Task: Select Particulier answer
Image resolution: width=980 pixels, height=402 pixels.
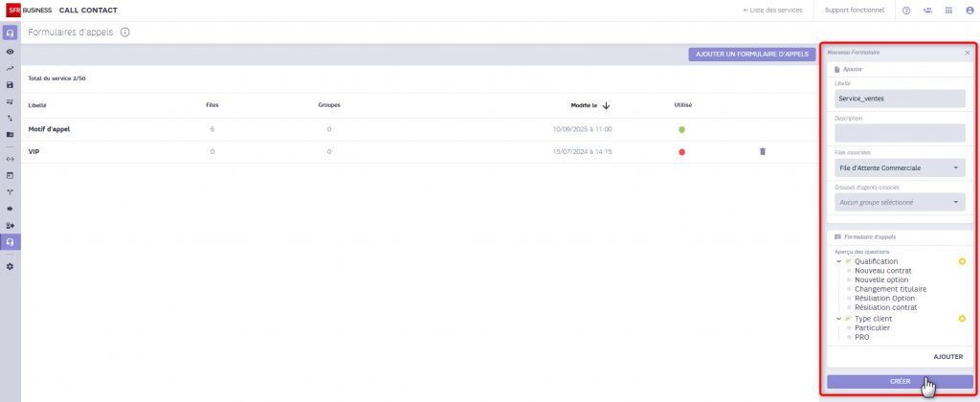Action: pyautogui.click(x=872, y=327)
